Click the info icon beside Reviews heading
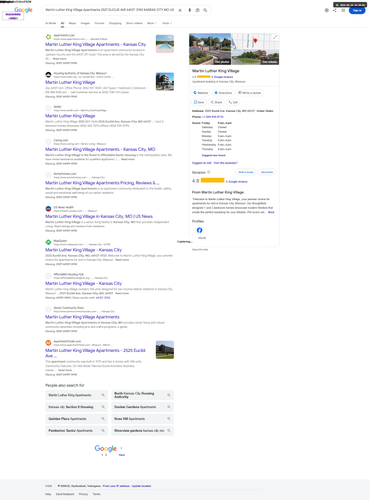Screen dimensions: 374x500 coord(209,172)
